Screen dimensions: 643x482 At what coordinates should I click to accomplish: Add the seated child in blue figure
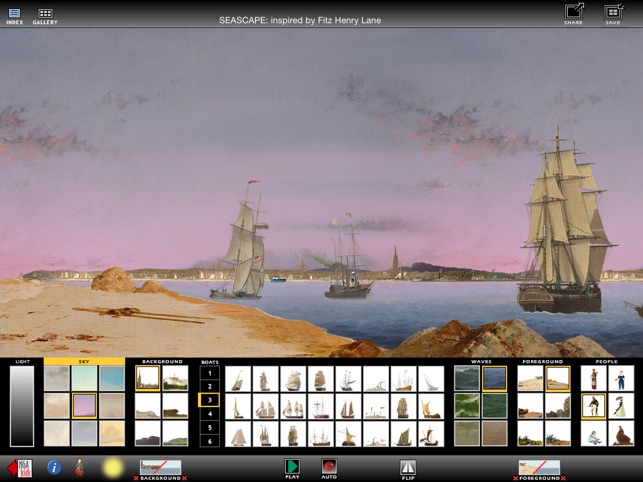tap(593, 434)
